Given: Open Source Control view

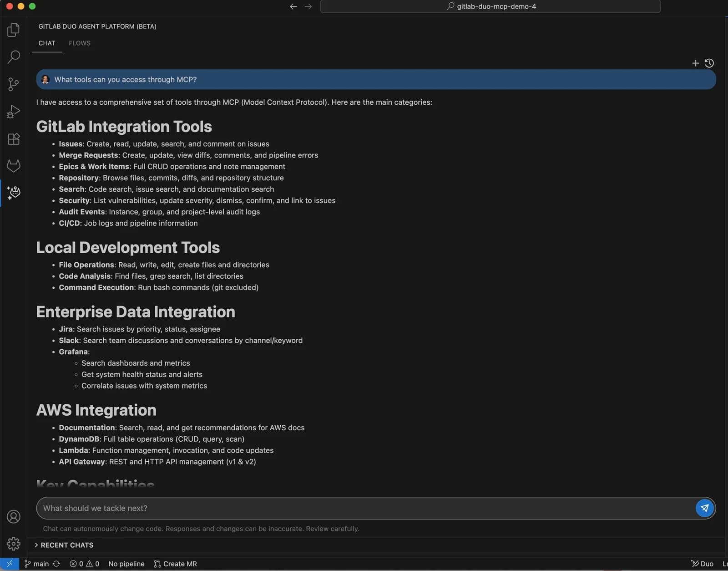Looking at the screenshot, I should [x=14, y=84].
